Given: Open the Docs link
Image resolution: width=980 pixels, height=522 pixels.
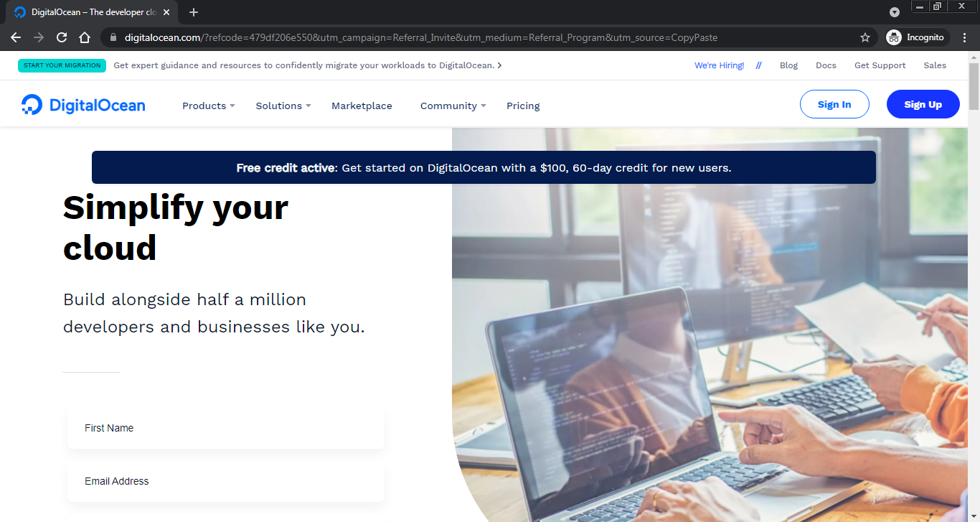Looking at the screenshot, I should point(826,65).
